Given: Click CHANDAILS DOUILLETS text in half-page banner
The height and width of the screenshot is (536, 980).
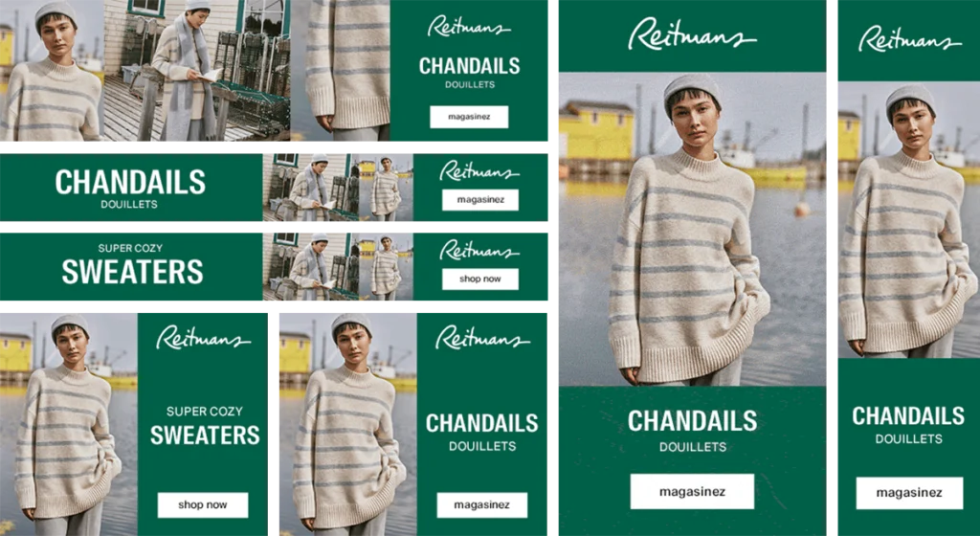Looking at the screenshot, I should (x=693, y=430).
